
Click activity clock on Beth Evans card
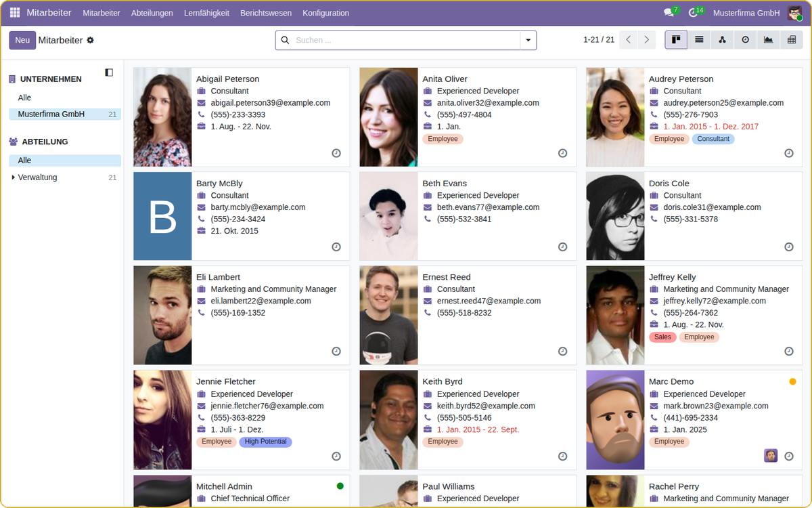click(562, 247)
